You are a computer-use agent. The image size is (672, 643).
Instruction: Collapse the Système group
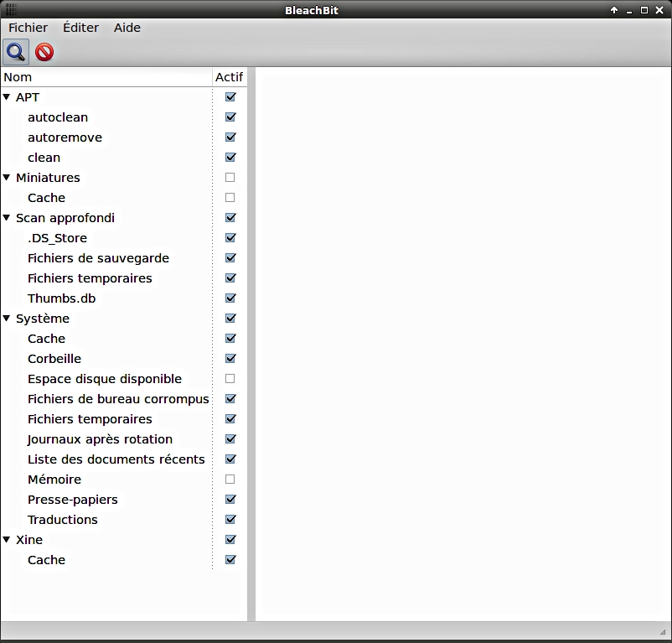7,318
